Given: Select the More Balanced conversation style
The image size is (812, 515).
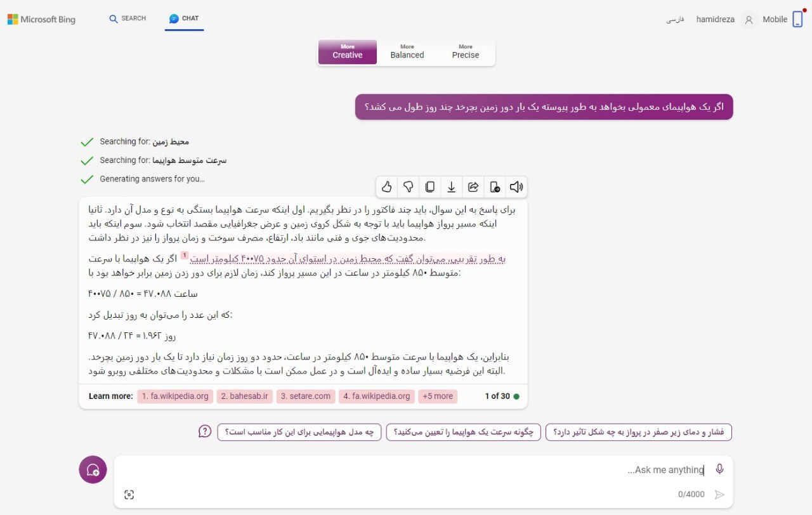Looking at the screenshot, I should point(407,52).
